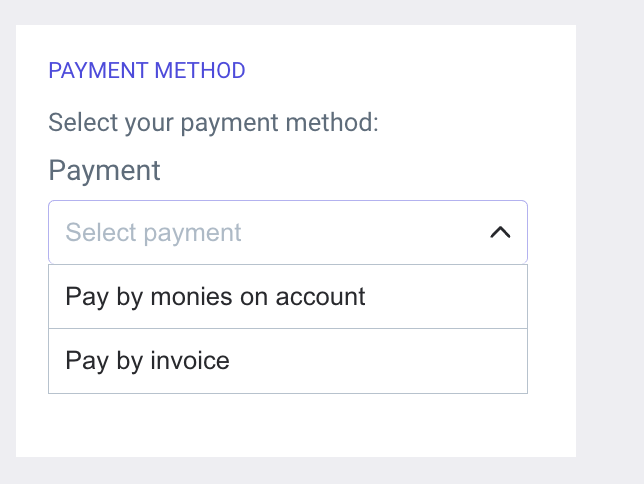Click the word "invoice" in the list

[x=189, y=361]
